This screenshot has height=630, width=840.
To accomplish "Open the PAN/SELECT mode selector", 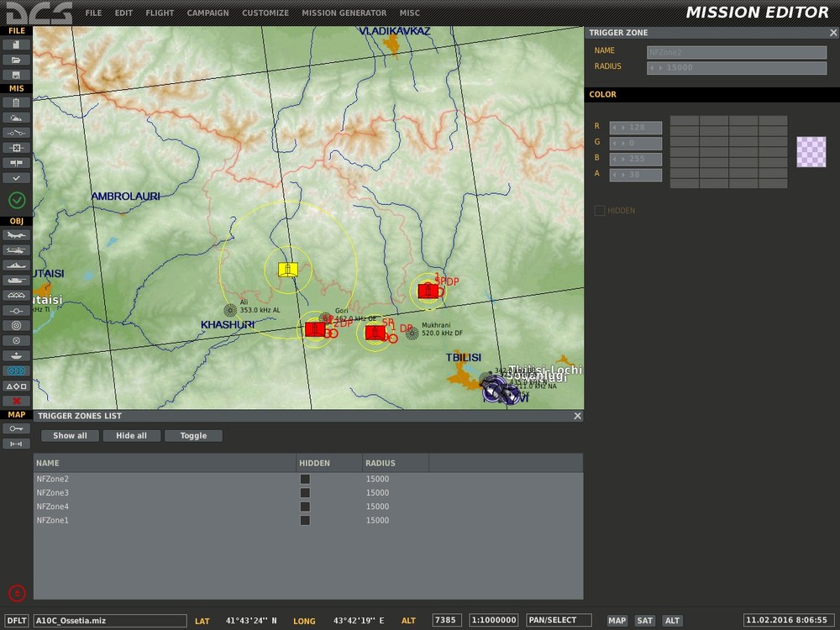I will (559, 621).
